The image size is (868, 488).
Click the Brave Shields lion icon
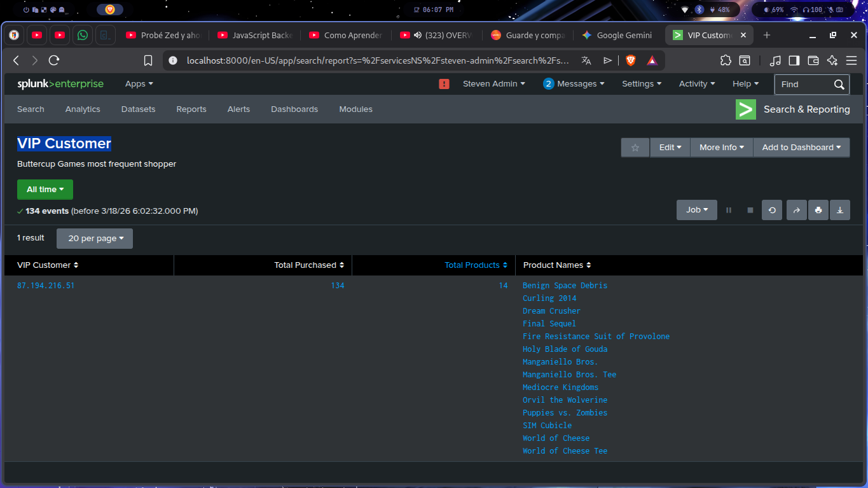630,60
